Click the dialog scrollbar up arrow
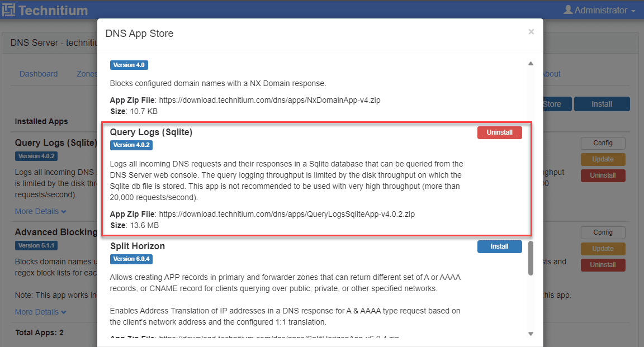This screenshot has height=347, width=644. point(531,63)
